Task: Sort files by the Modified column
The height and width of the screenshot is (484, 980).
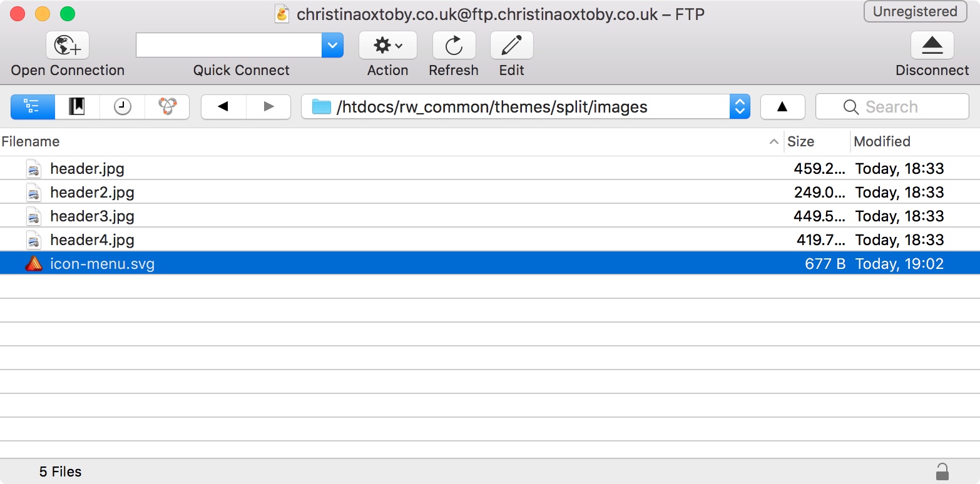Action: click(x=912, y=142)
